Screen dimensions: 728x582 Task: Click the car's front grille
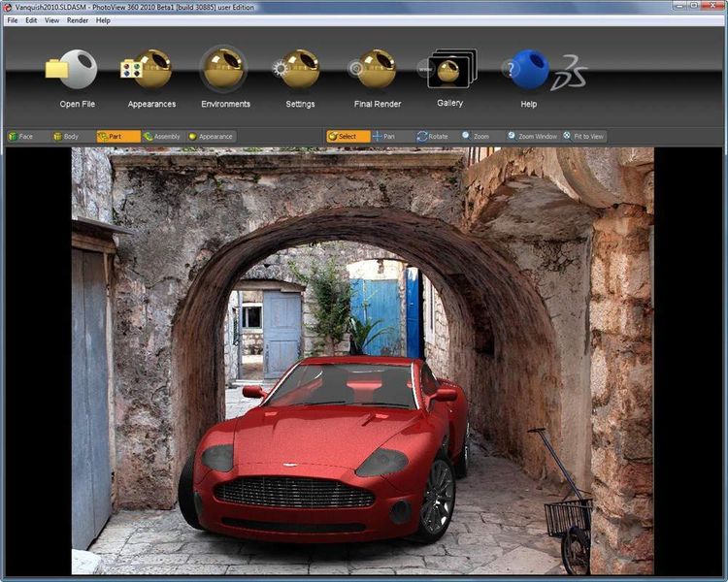pyautogui.click(x=294, y=492)
